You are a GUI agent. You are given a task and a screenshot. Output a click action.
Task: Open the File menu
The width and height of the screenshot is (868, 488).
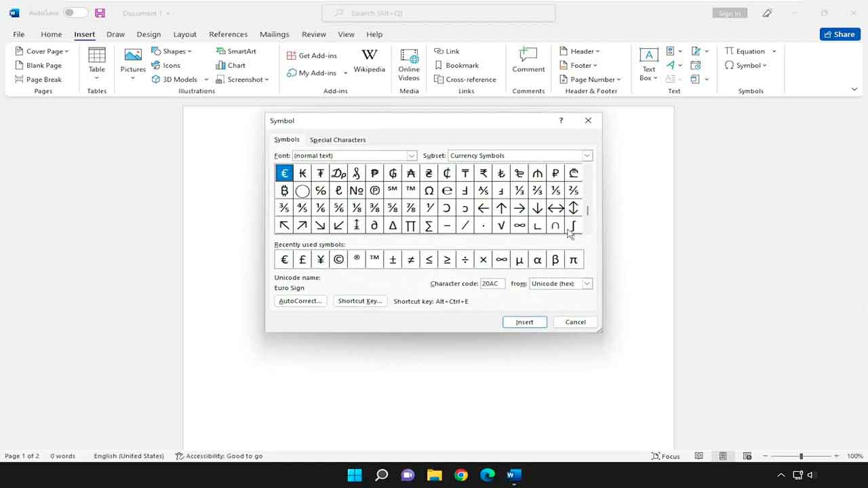(19, 34)
